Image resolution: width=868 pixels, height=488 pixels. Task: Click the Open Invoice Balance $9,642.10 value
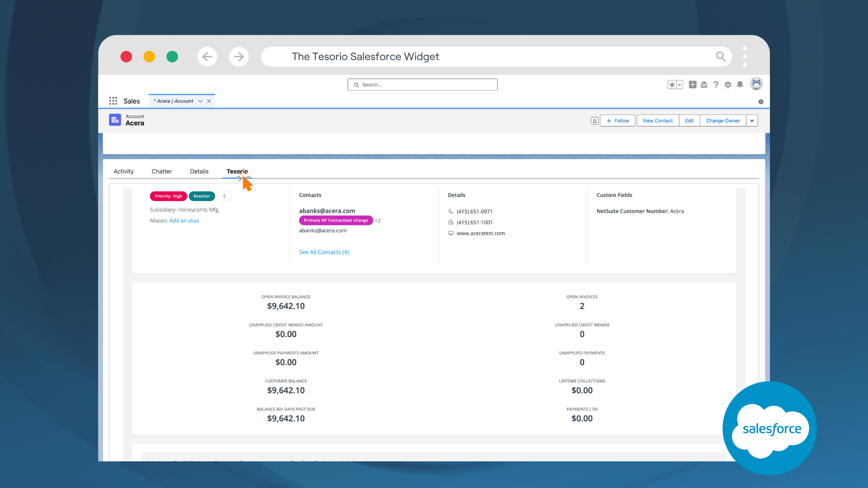coord(286,306)
